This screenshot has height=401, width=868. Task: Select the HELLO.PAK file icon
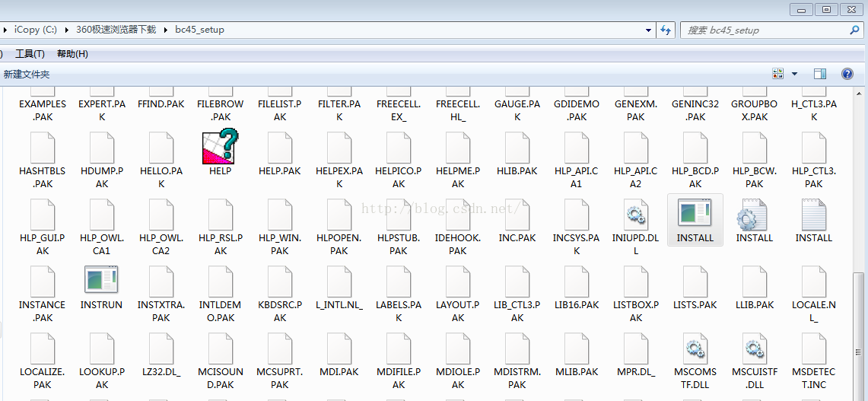pyautogui.click(x=161, y=148)
